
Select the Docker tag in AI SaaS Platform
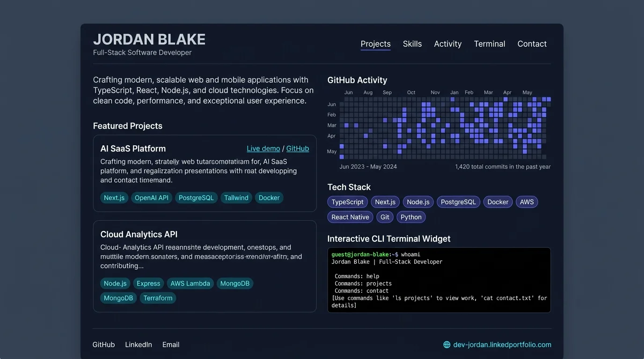pyautogui.click(x=269, y=198)
